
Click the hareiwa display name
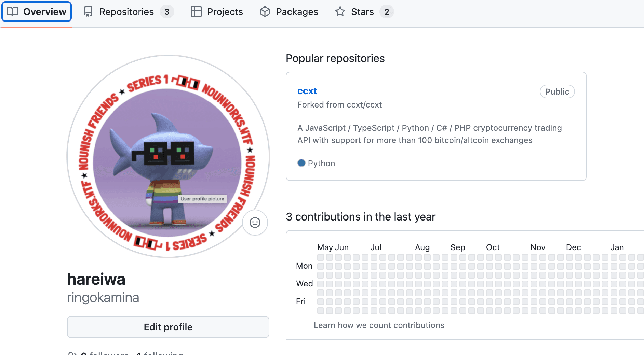(x=96, y=279)
